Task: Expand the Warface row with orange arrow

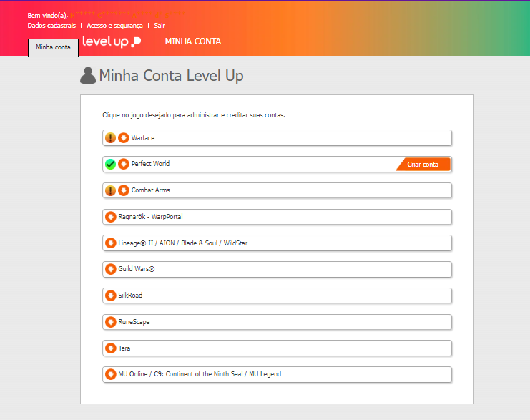Action: [x=124, y=138]
